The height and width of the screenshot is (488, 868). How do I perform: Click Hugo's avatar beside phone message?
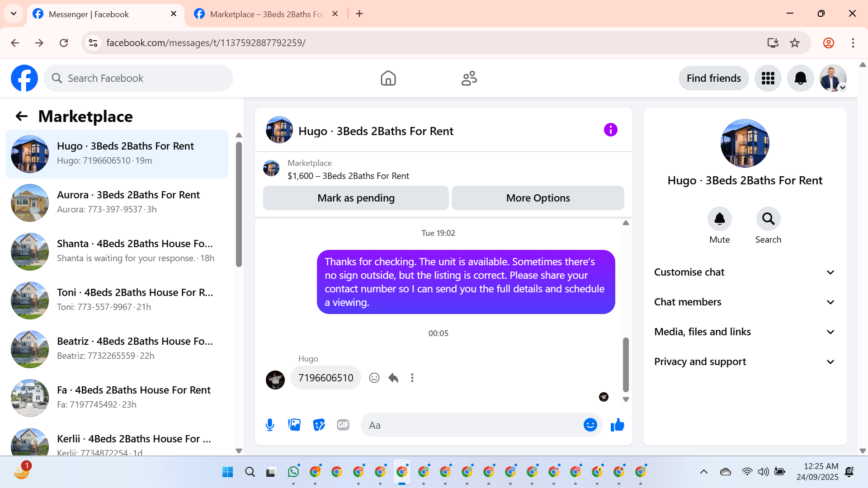pos(275,380)
